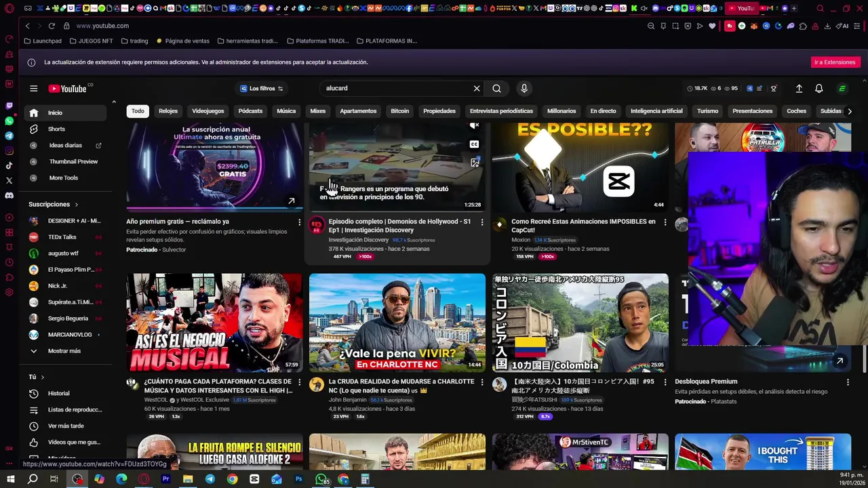Start voice search with the microphone
The width and height of the screenshot is (868, 488).
[524, 88]
